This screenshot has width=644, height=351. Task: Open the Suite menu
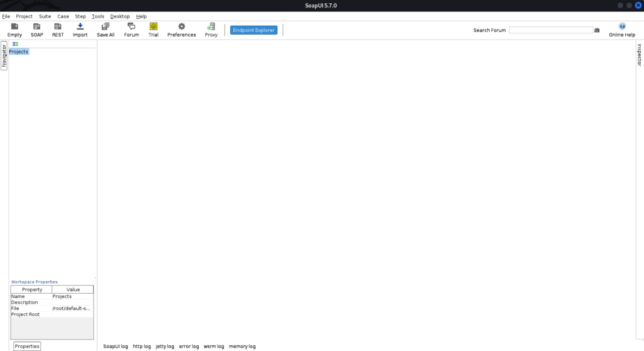pos(45,16)
